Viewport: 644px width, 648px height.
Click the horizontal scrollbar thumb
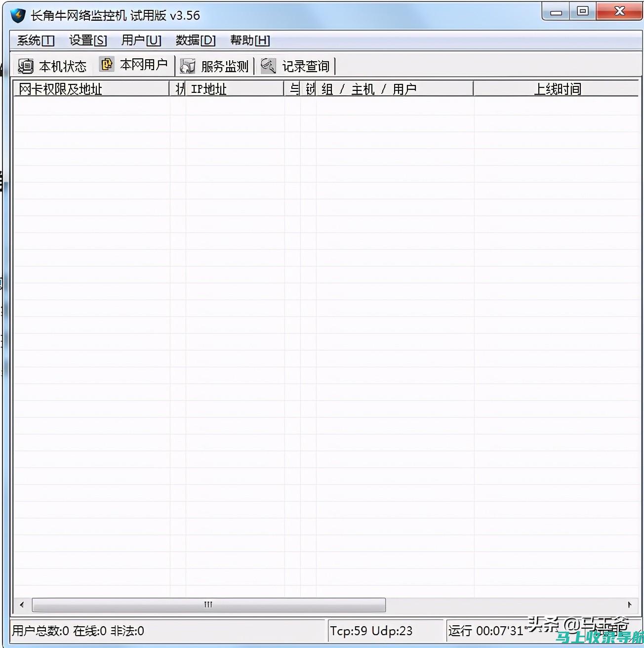[x=208, y=605]
